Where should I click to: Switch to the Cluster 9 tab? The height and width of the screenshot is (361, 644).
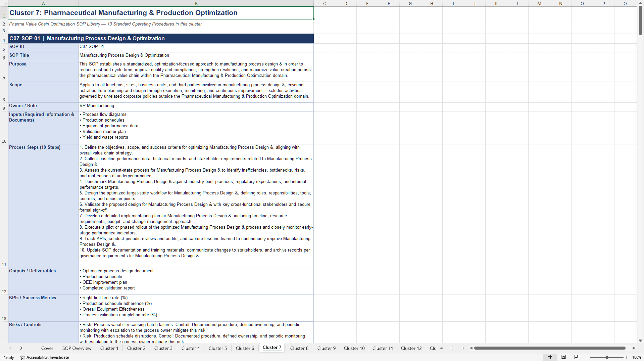(327, 348)
